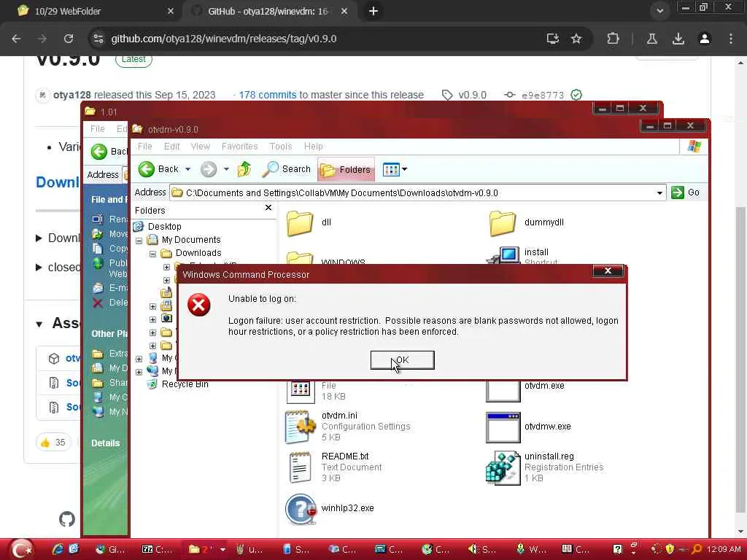This screenshot has width=747, height=560.
Task: Click the Back button in the 1.01 window
Action: click(x=109, y=152)
